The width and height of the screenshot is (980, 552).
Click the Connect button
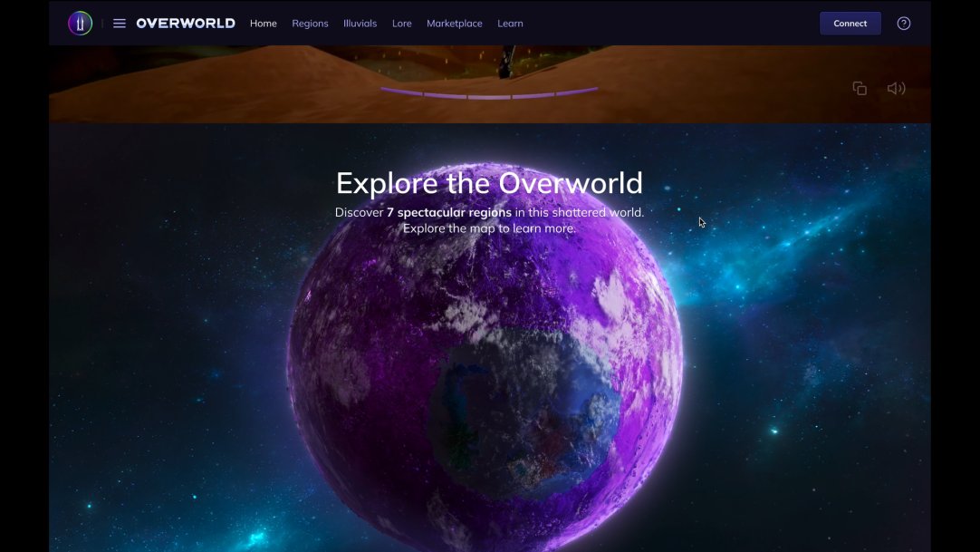(x=850, y=24)
